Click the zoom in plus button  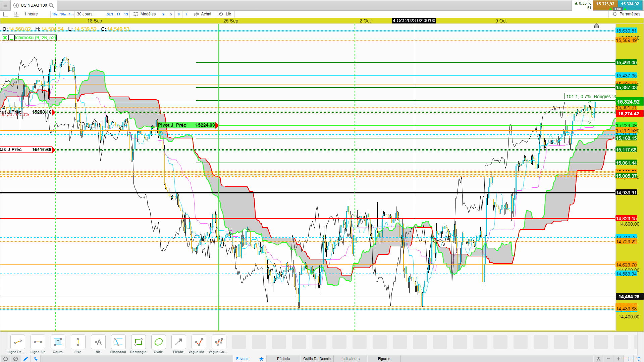coord(619,359)
